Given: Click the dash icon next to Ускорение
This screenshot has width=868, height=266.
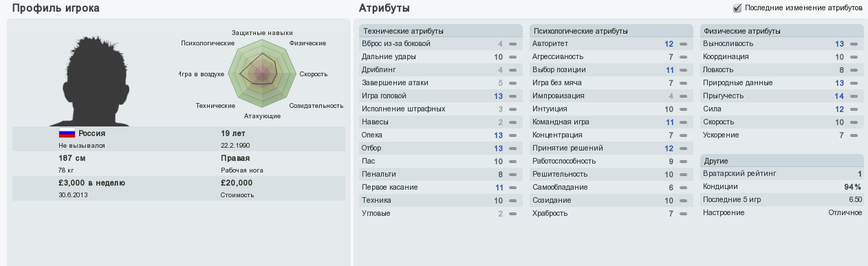Looking at the screenshot, I should (854, 135).
